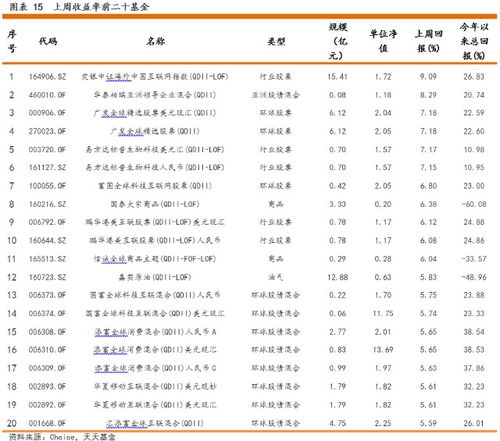Click the 9.09 weekly return value
The width and height of the screenshot is (500, 441).
428,77
